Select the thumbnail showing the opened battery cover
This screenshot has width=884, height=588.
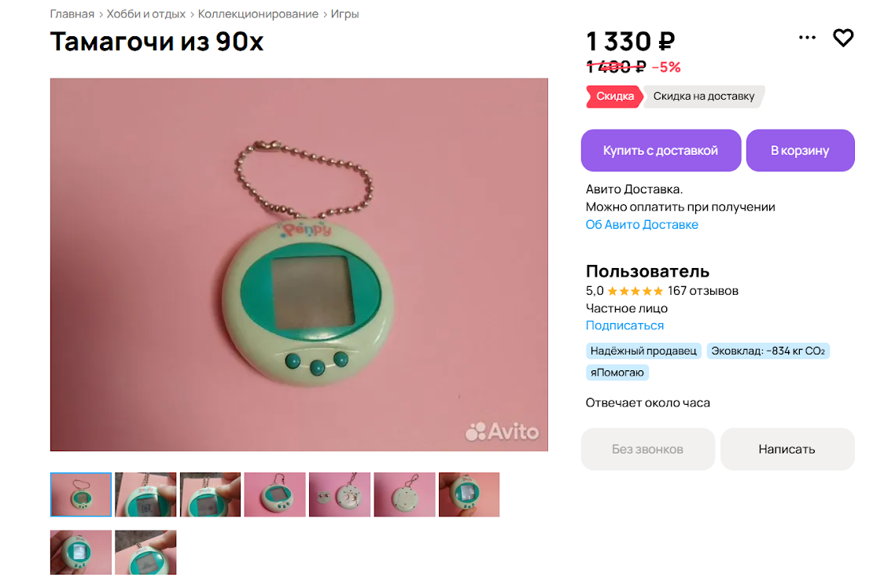point(340,494)
